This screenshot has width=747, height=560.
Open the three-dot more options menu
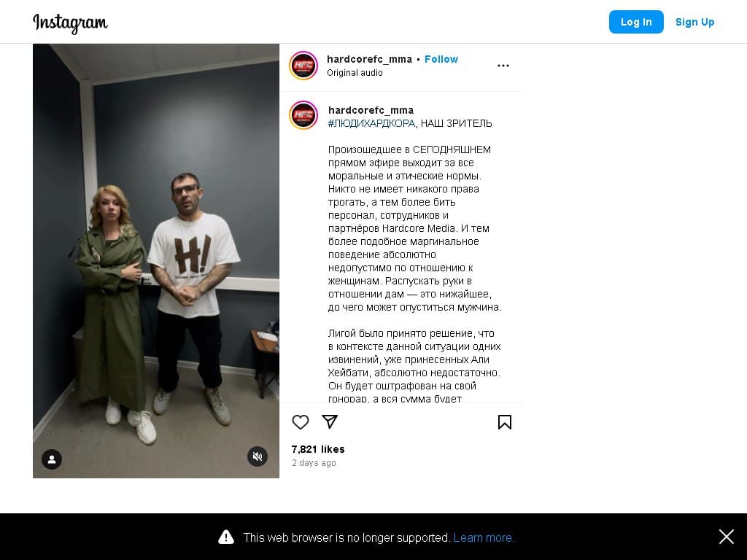(x=503, y=66)
